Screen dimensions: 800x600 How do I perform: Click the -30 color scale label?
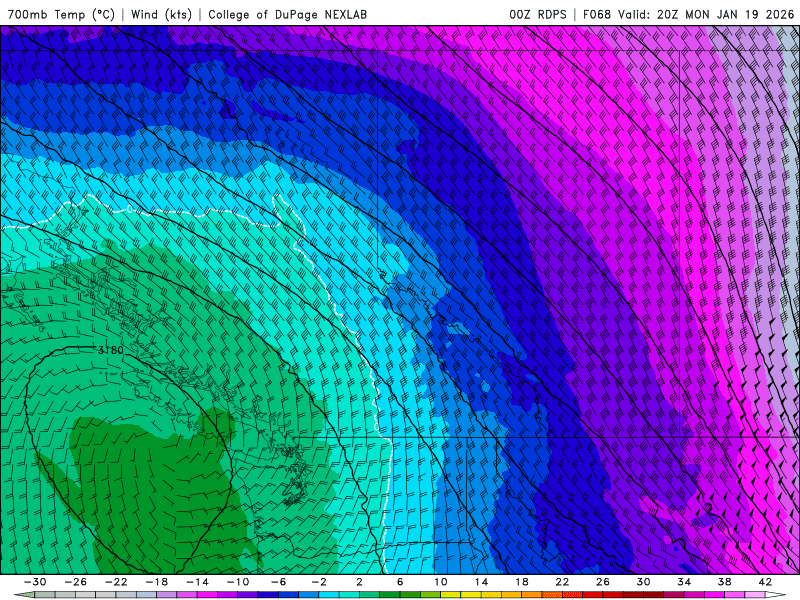tap(35, 582)
